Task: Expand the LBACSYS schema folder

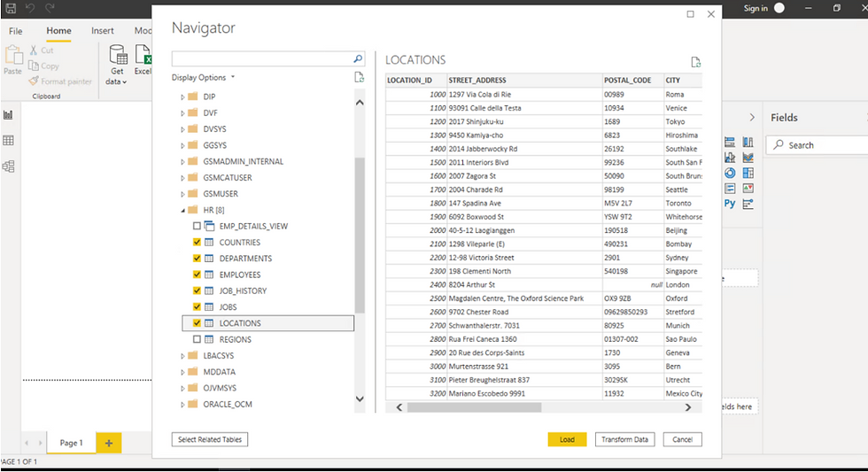Action: tap(182, 356)
